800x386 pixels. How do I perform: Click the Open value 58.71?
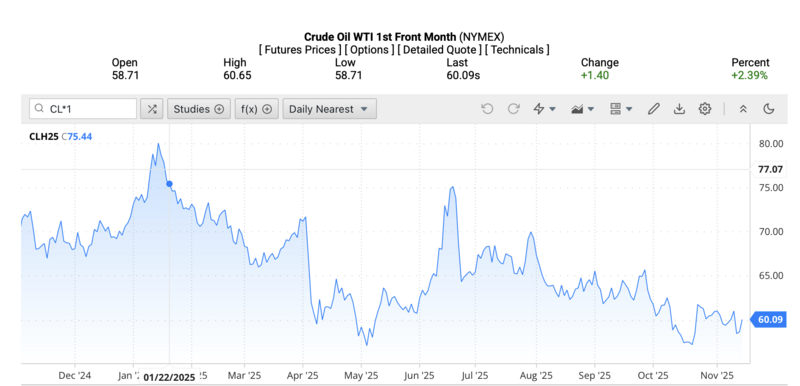[126, 76]
